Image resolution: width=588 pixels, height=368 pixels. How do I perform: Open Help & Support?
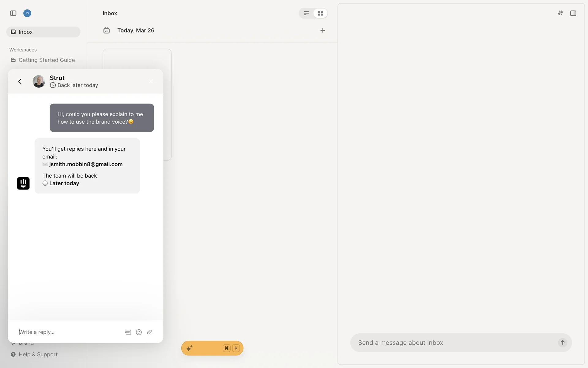tap(38, 355)
